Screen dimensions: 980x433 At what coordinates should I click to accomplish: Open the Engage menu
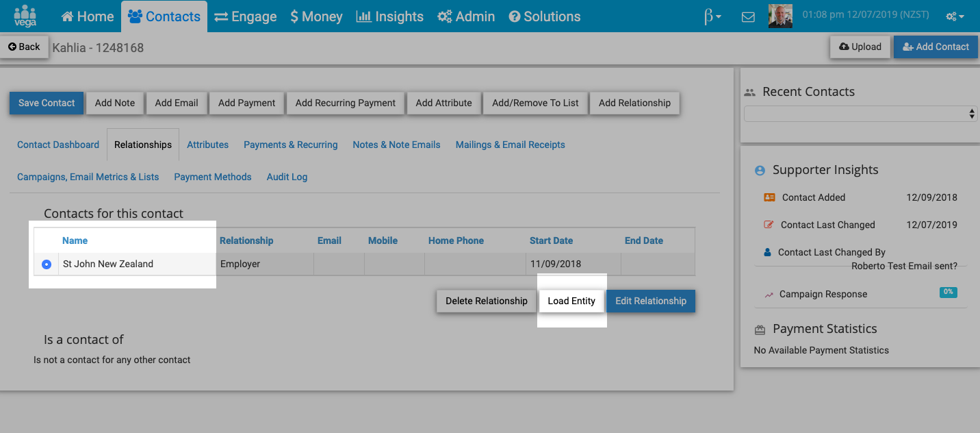tap(245, 16)
